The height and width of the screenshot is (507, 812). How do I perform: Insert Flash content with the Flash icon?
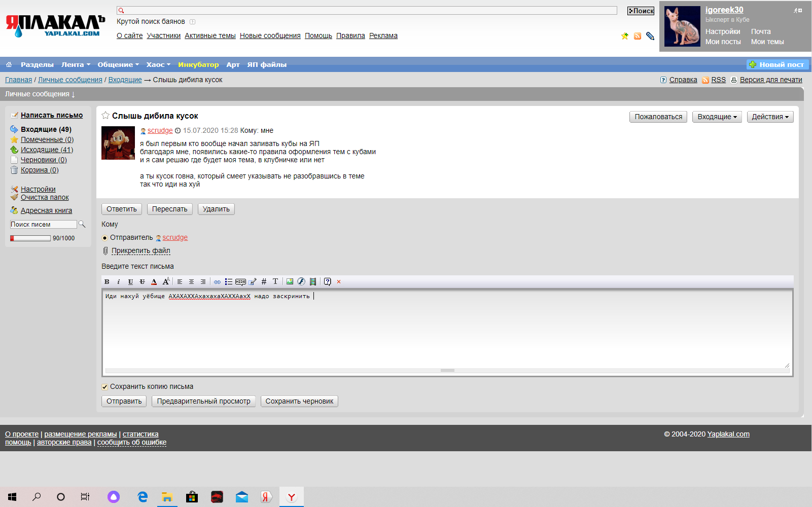pos(301,282)
